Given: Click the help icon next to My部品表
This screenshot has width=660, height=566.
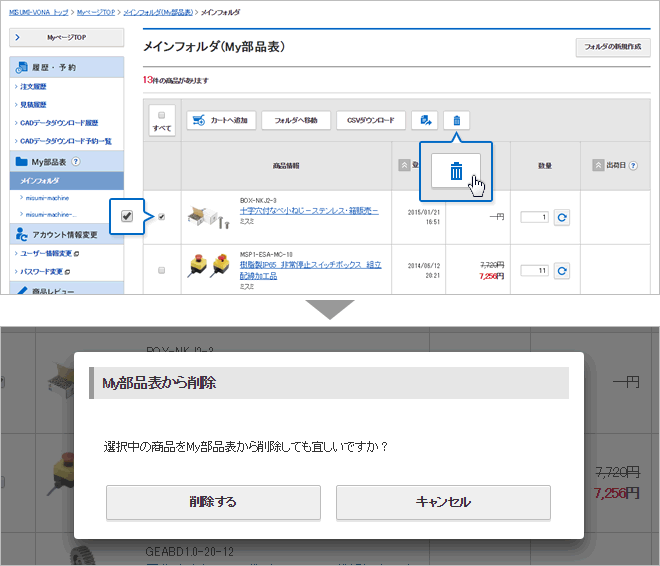Looking at the screenshot, I should coord(76,161).
